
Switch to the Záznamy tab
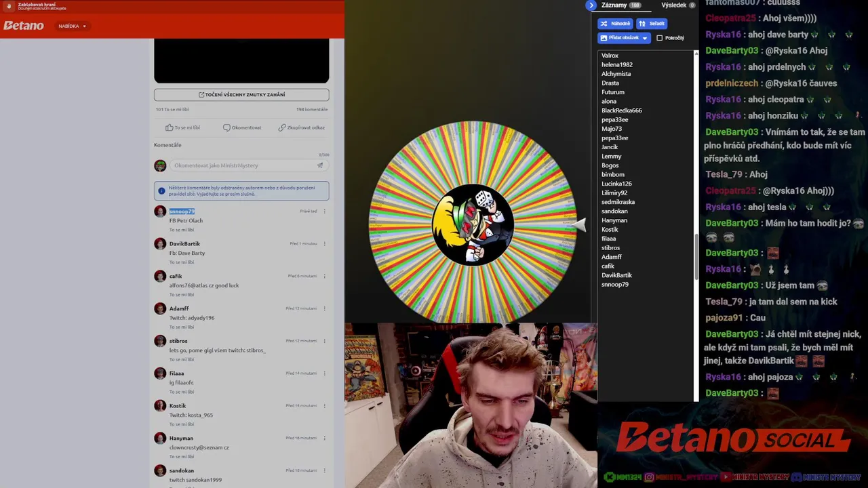(x=620, y=5)
